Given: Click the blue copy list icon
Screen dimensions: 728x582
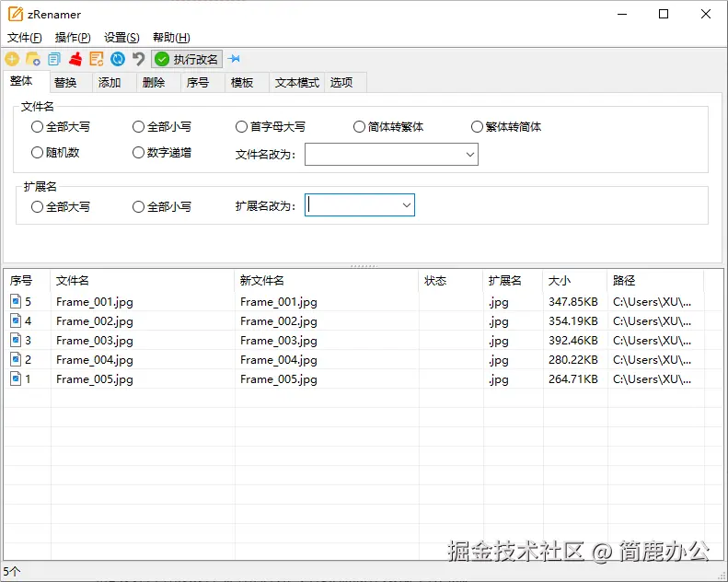Looking at the screenshot, I should (x=54, y=59).
